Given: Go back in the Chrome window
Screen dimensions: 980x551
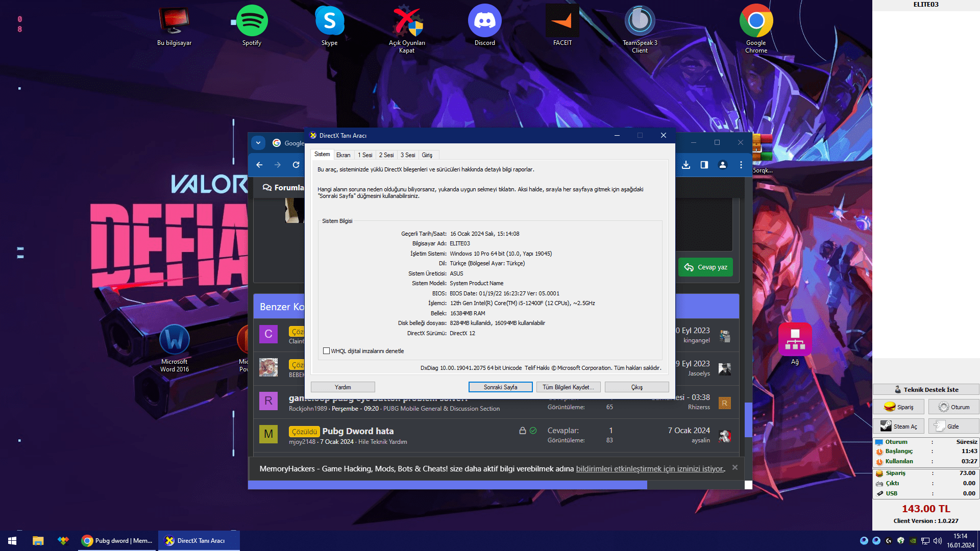Looking at the screenshot, I should click(x=259, y=165).
